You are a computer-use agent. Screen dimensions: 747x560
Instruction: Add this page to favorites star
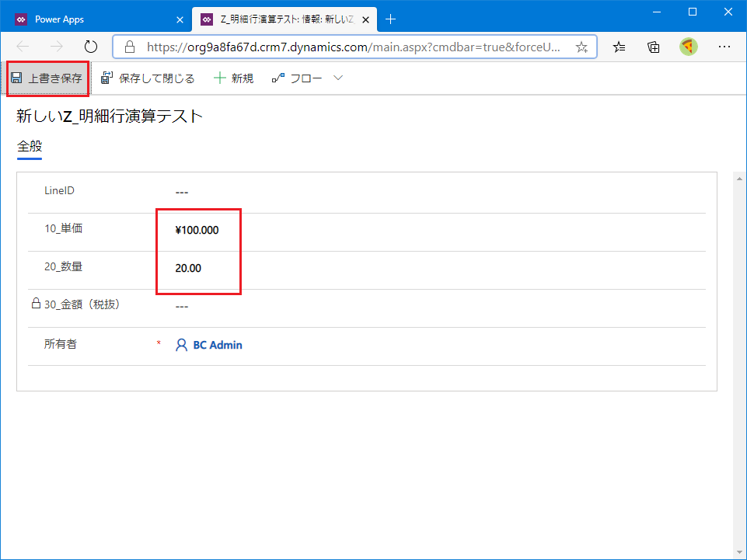581,47
